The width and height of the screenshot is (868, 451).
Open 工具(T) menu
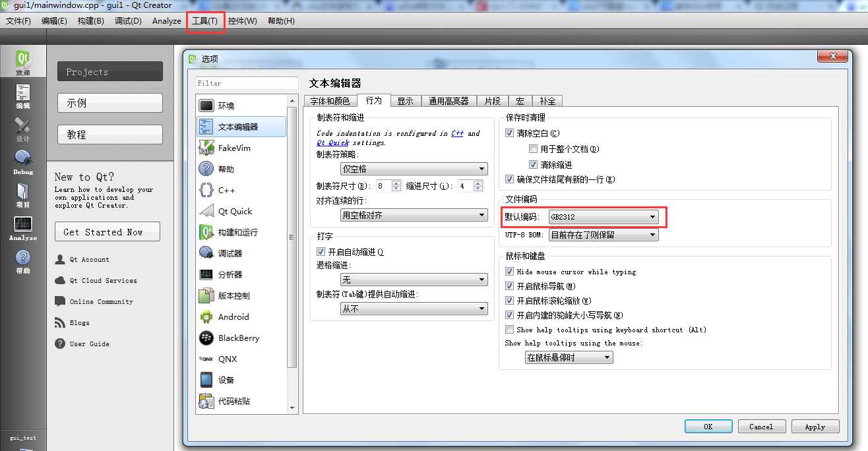click(x=205, y=21)
